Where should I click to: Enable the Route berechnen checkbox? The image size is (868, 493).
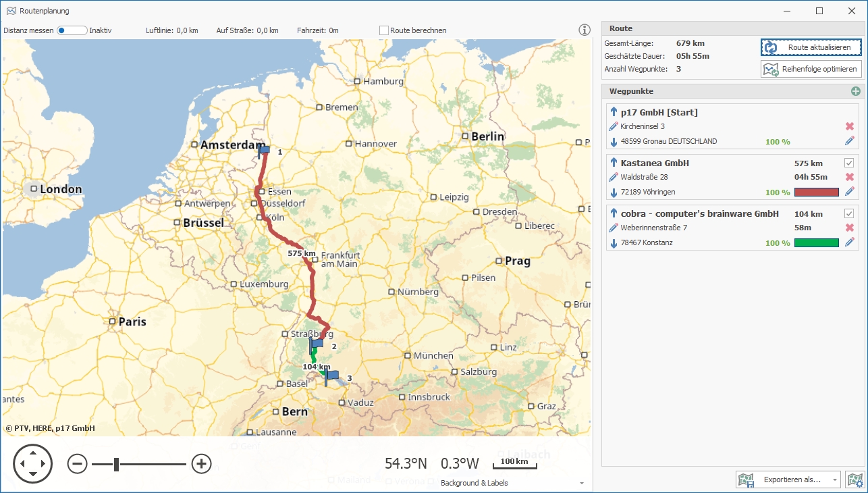384,30
